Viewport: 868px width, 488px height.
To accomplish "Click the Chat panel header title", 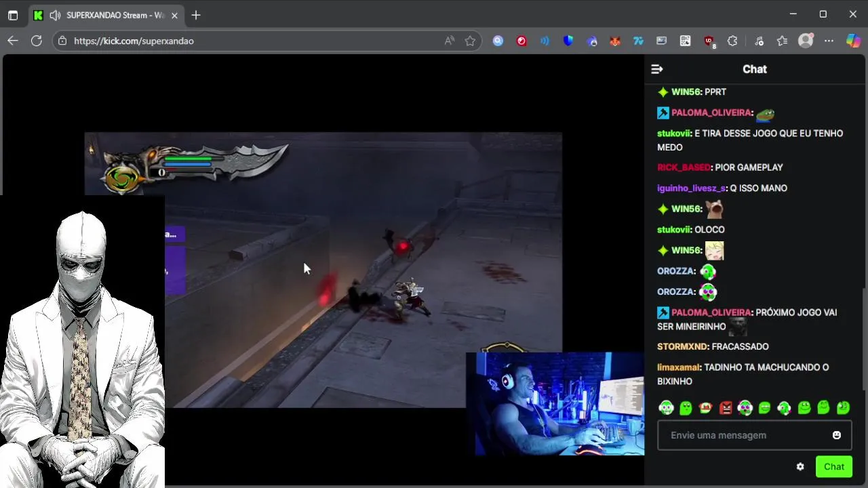I will pyautogui.click(x=755, y=69).
